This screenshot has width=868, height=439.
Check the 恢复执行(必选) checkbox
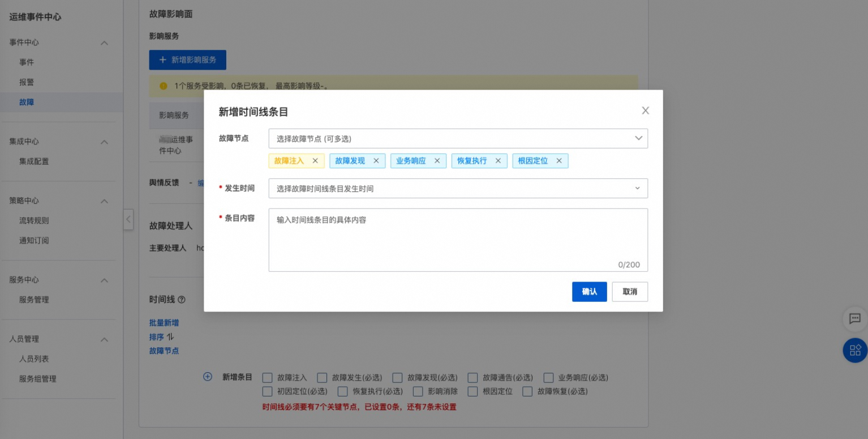coord(343,391)
